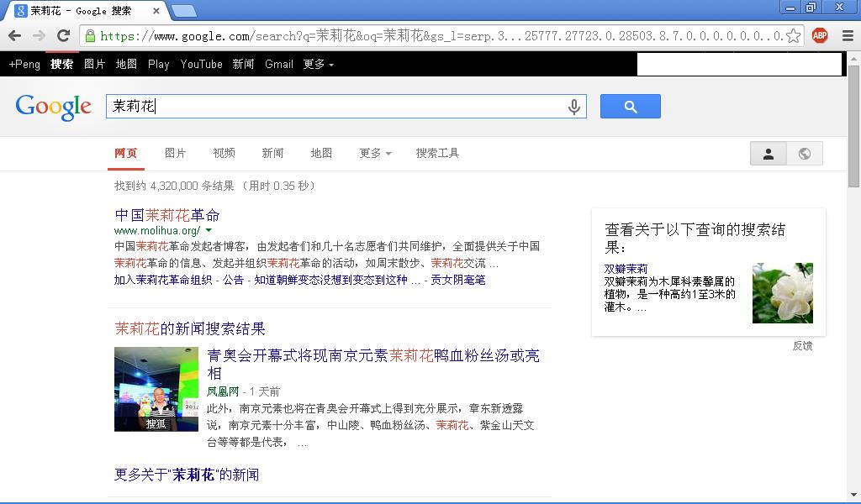Screen dimensions: 861x504
Task: Click the white box in the black bar
Action: click(739, 64)
